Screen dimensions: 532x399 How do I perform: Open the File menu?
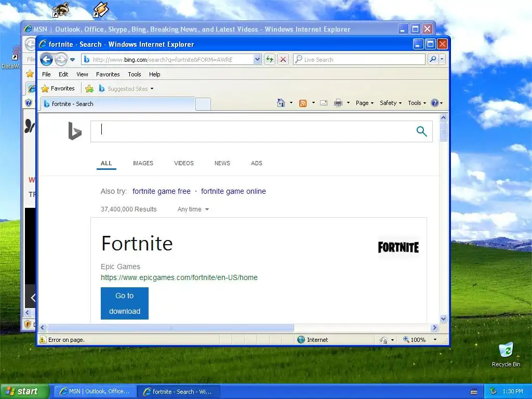click(x=46, y=74)
